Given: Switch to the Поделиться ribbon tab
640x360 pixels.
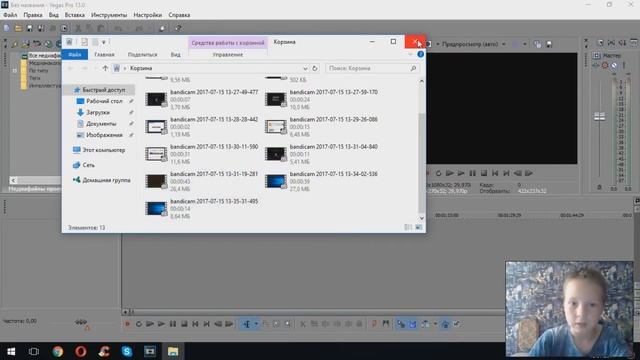Looking at the screenshot, I should [x=142, y=54].
